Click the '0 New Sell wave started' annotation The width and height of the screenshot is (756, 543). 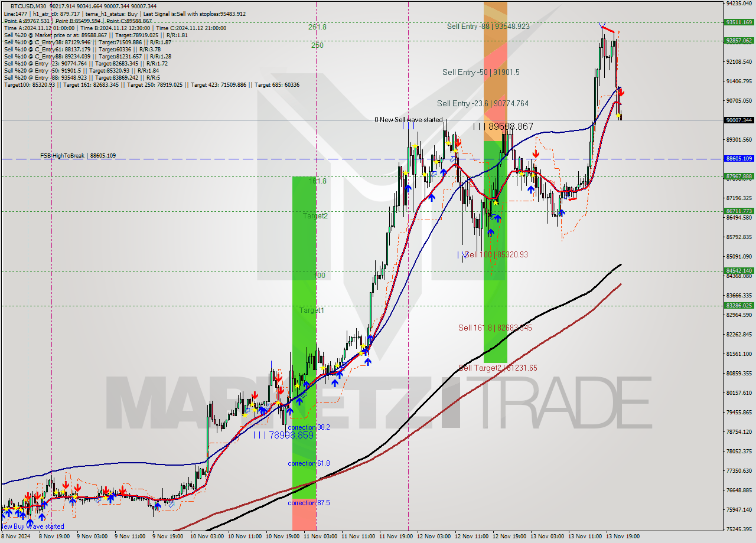click(x=408, y=120)
